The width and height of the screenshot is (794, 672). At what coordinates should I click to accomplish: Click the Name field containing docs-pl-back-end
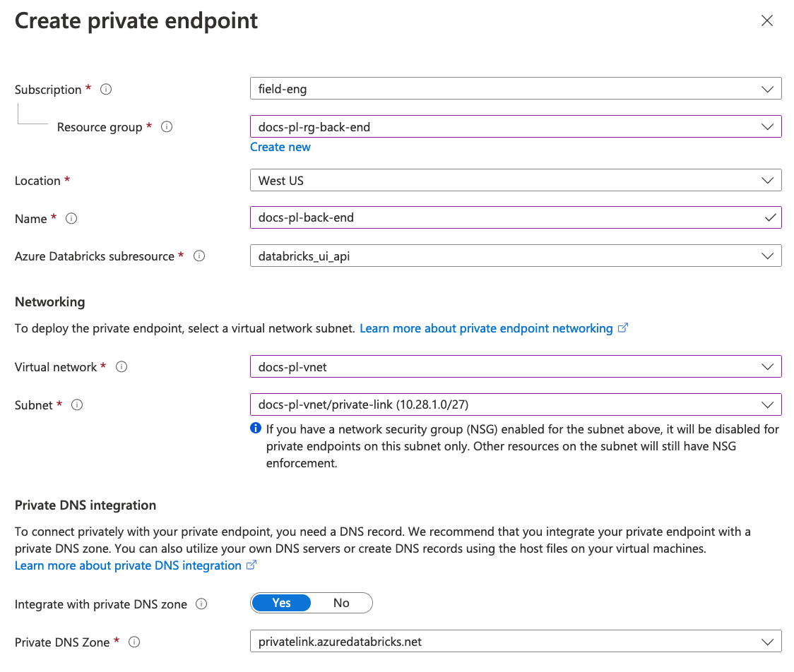(x=505, y=217)
